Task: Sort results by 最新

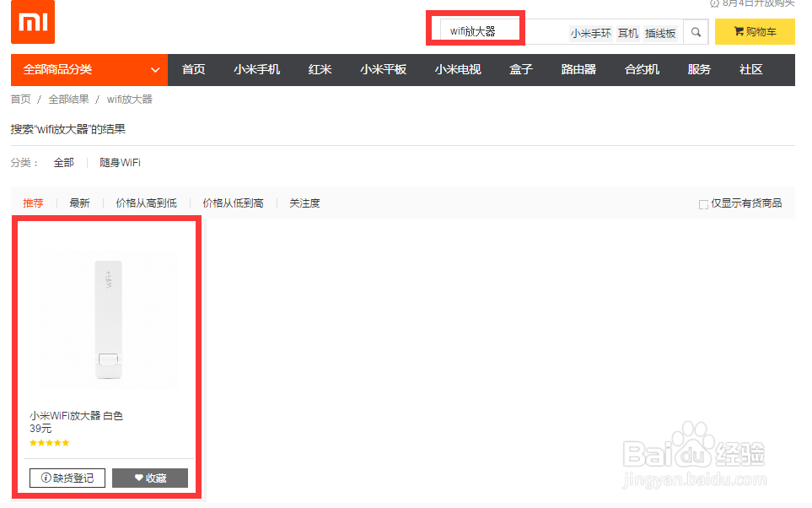Action: 80,203
